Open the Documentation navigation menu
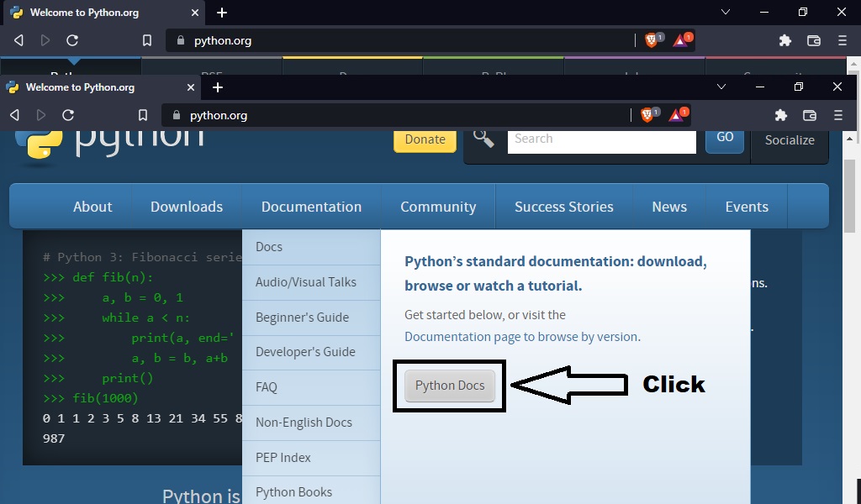The image size is (861, 504). (x=311, y=207)
